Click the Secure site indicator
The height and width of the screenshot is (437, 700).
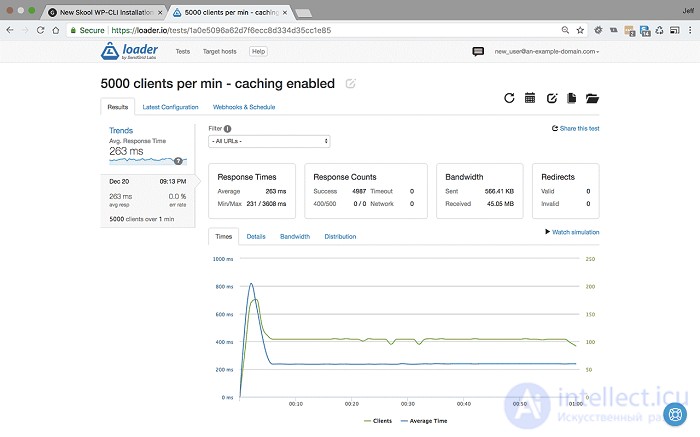[x=88, y=30]
